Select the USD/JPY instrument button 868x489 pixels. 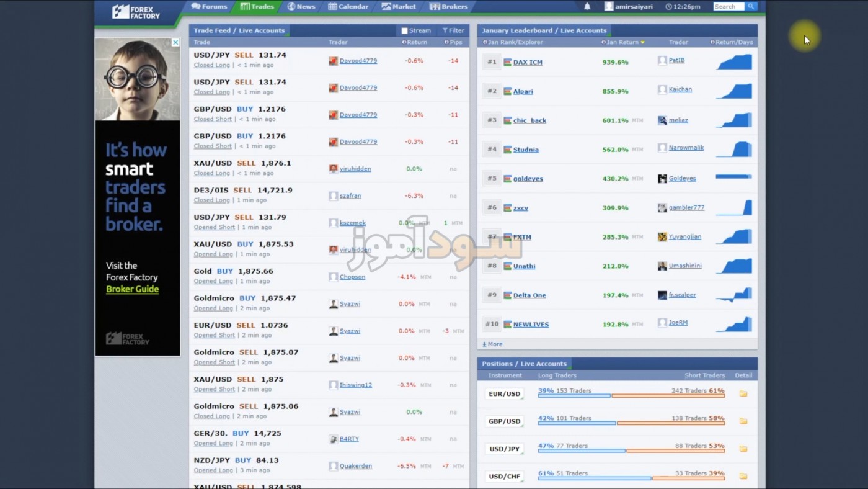click(x=504, y=449)
